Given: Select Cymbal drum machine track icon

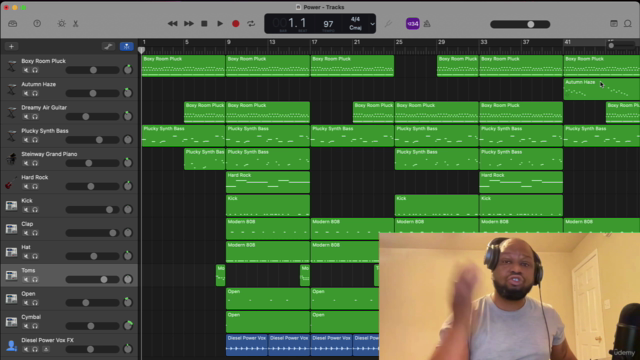Looking at the screenshot, I should tap(11, 322).
